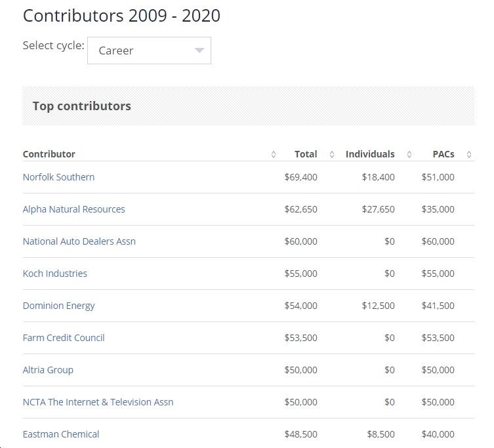The image size is (494, 448).
Task: Select the $51,000 PACs value
Action: 438,177
